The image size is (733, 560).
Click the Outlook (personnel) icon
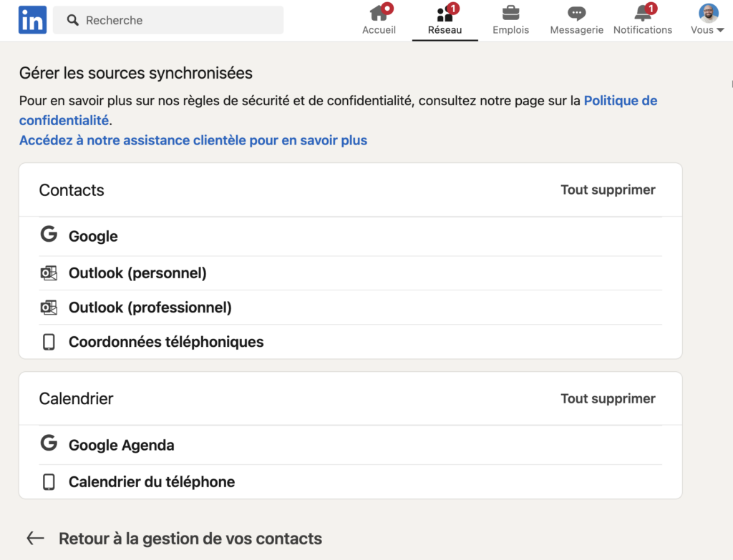49,272
